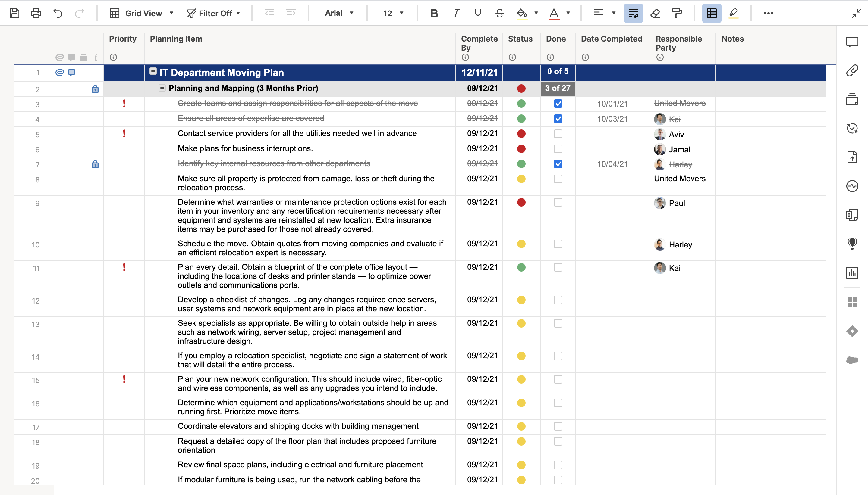Click the IT Department Moving Plan row
Screen dimensions: 868x495
coord(298,72)
